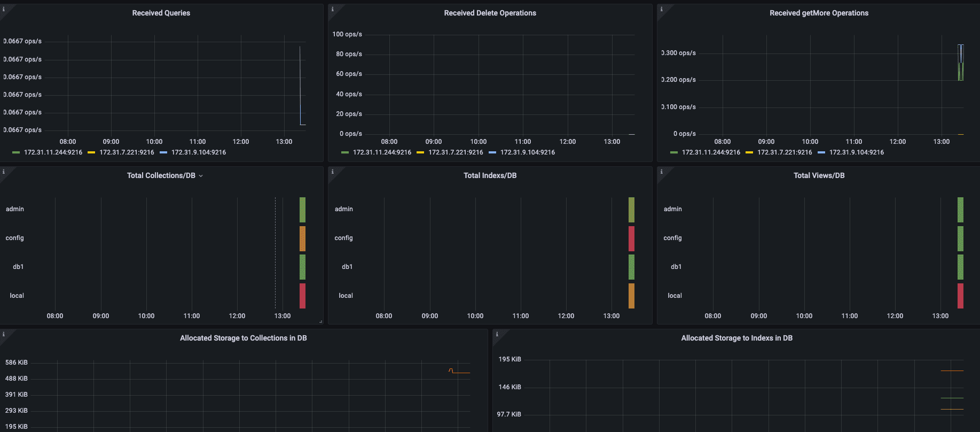
Task: Click the local status cell in Total Views/DB
Action: click(x=960, y=296)
